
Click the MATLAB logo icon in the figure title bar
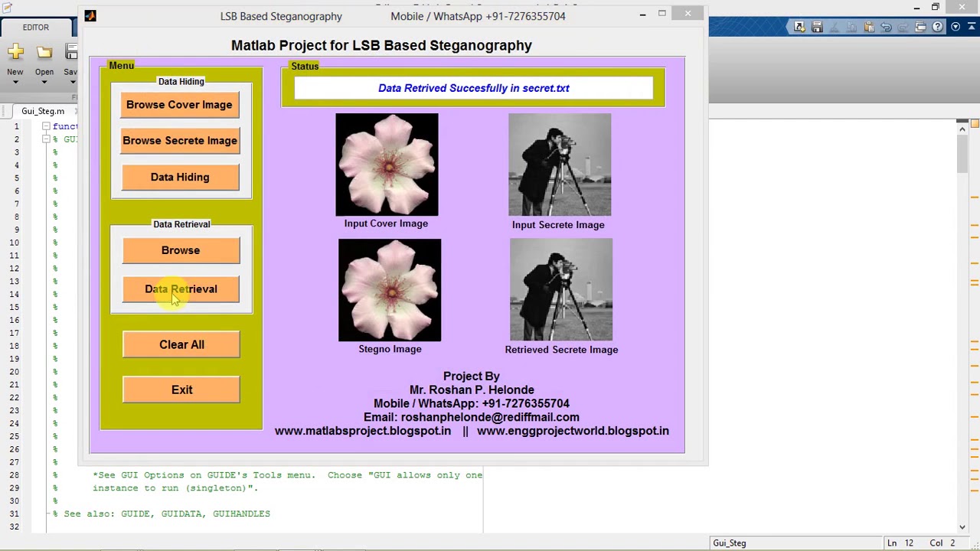pos(90,16)
